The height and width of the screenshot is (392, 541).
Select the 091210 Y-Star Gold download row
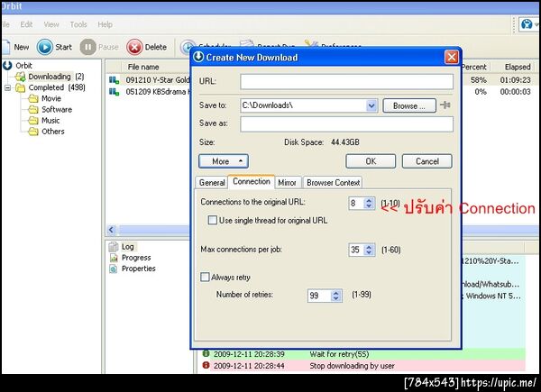[149, 80]
